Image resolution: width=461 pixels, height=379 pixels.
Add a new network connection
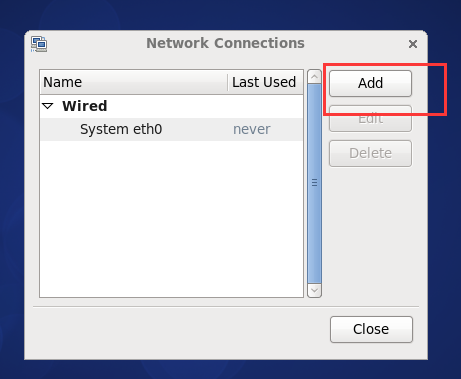tap(370, 83)
